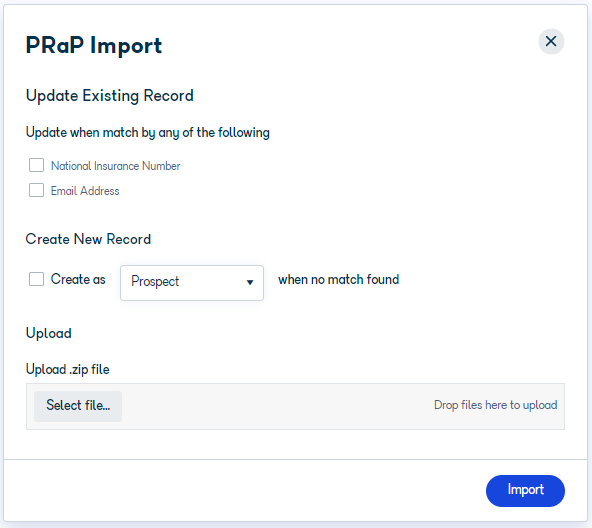592x528 pixels.
Task: Click the Create New Record heading
Action: pyautogui.click(x=88, y=239)
